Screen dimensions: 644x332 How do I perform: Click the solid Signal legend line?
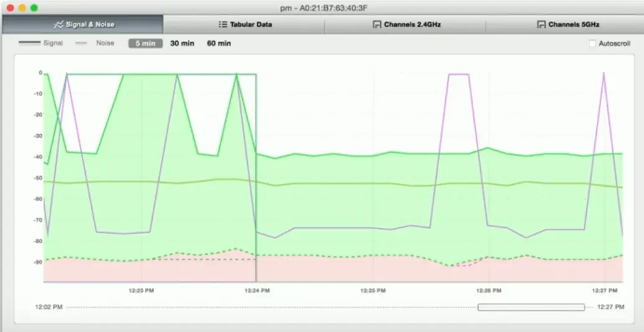click(30, 43)
